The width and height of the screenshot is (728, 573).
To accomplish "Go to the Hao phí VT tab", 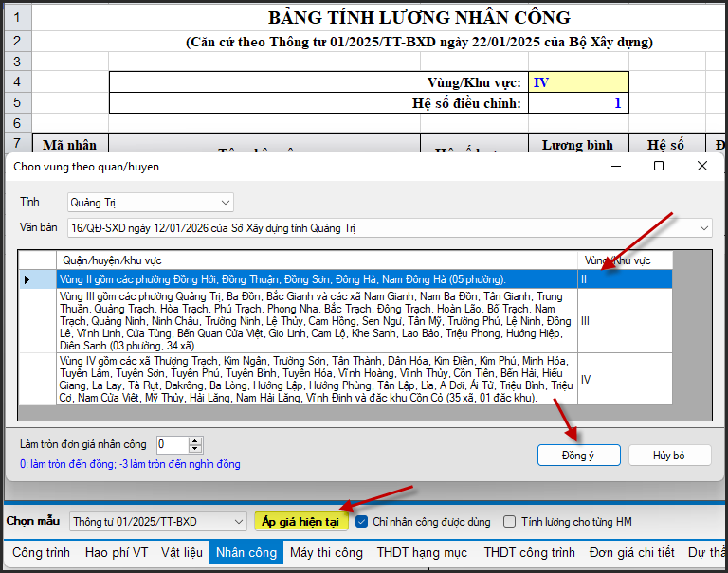I will click(116, 553).
